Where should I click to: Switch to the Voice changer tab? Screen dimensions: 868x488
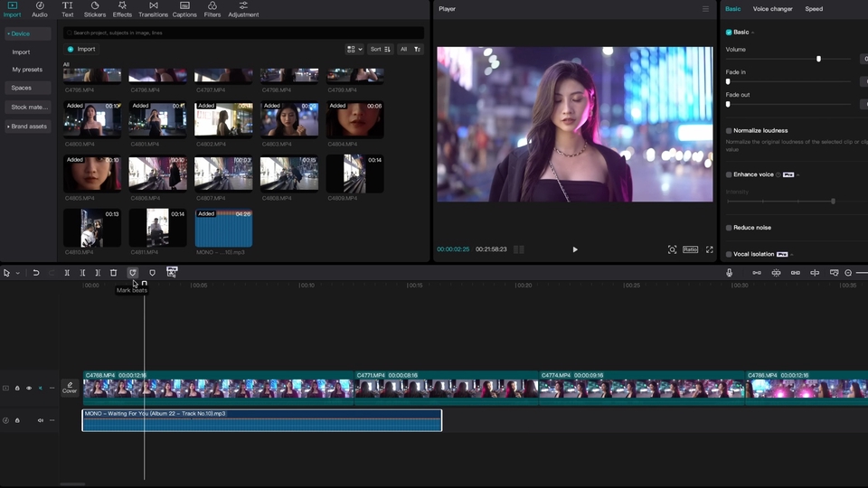(x=772, y=9)
